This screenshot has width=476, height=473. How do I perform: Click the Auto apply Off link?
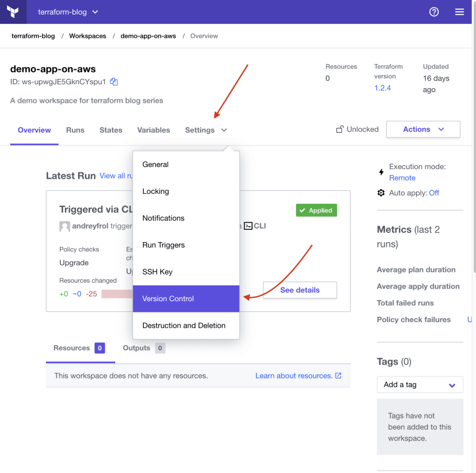pos(434,193)
